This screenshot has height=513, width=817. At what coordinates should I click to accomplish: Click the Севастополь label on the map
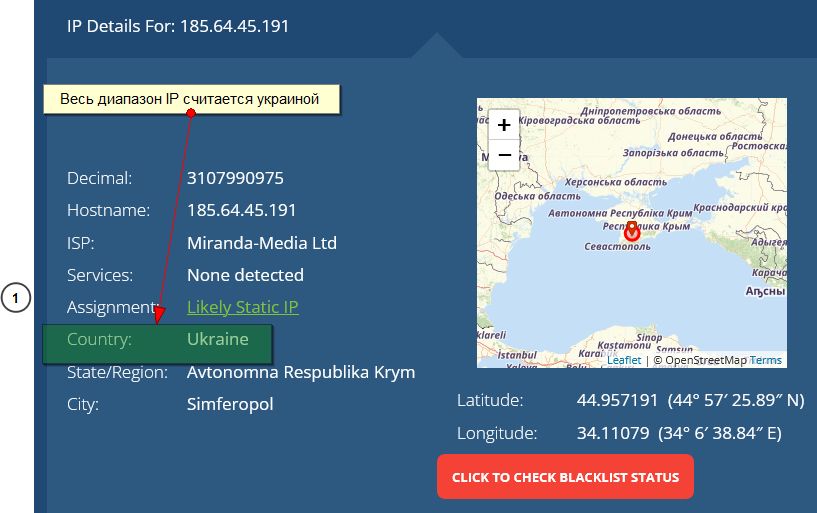[x=617, y=246]
